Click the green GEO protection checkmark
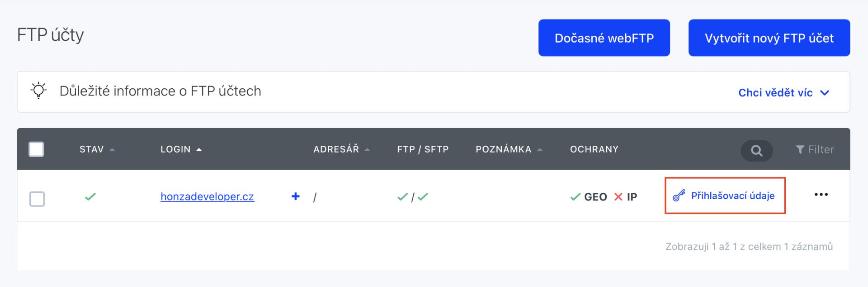868x287 pixels. tap(575, 197)
